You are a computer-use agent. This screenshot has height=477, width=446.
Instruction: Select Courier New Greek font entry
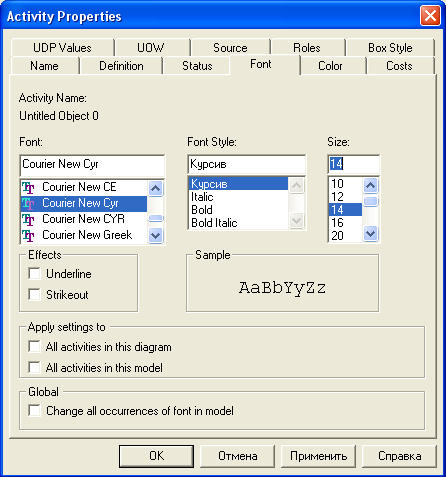(84, 235)
